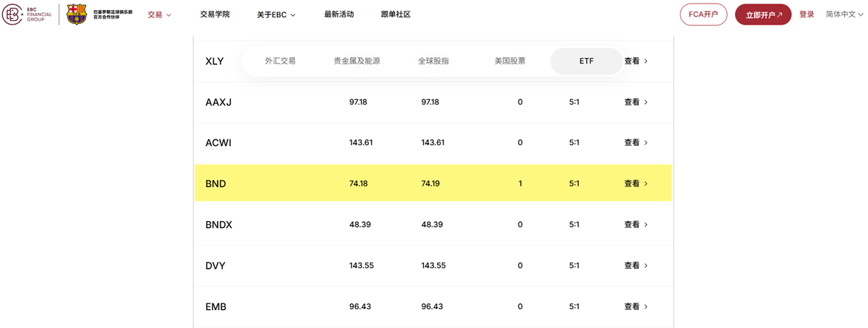Click 查看 in the DVY row
This screenshot has width=868, height=328.
(636, 265)
